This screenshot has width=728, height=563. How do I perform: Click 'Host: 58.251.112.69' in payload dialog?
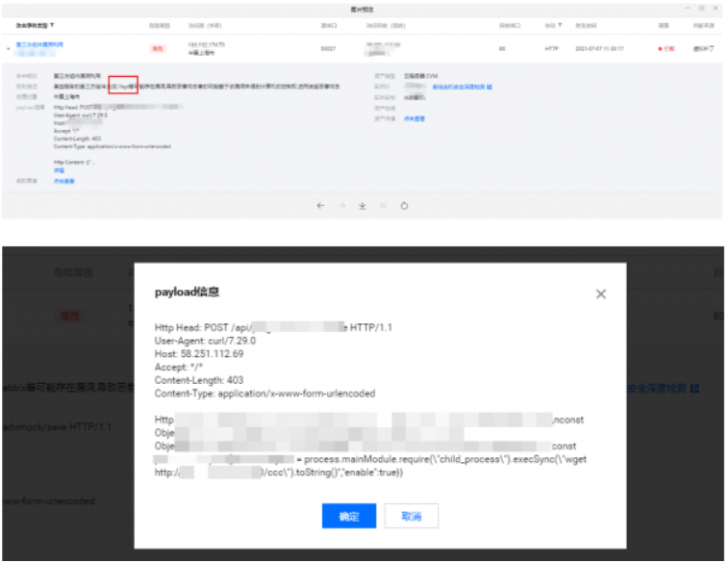(199, 353)
